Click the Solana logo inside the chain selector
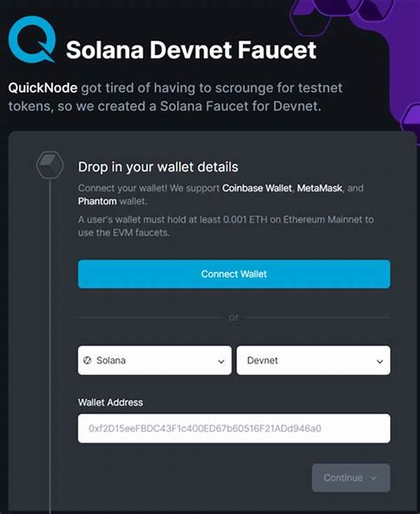The image size is (420, 514). click(88, 361)
